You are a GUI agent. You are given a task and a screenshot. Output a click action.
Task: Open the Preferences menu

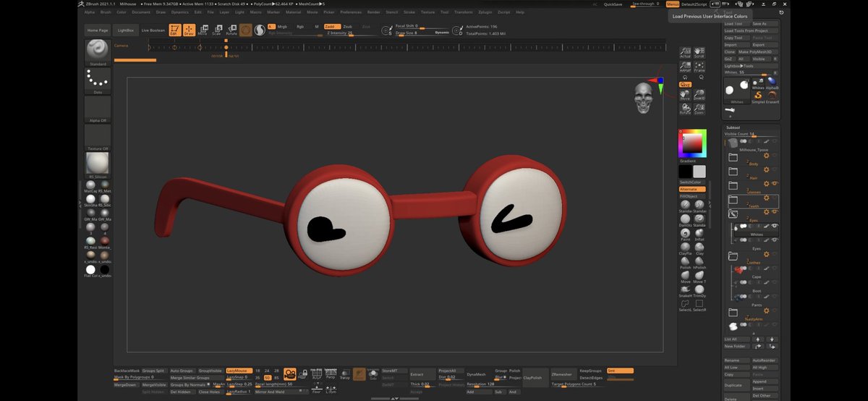pos(351,12)
